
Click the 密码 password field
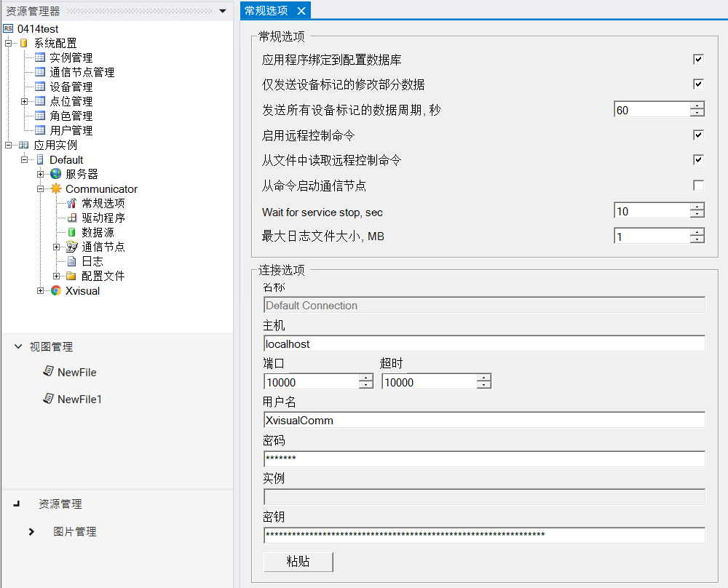click(484, 458)
